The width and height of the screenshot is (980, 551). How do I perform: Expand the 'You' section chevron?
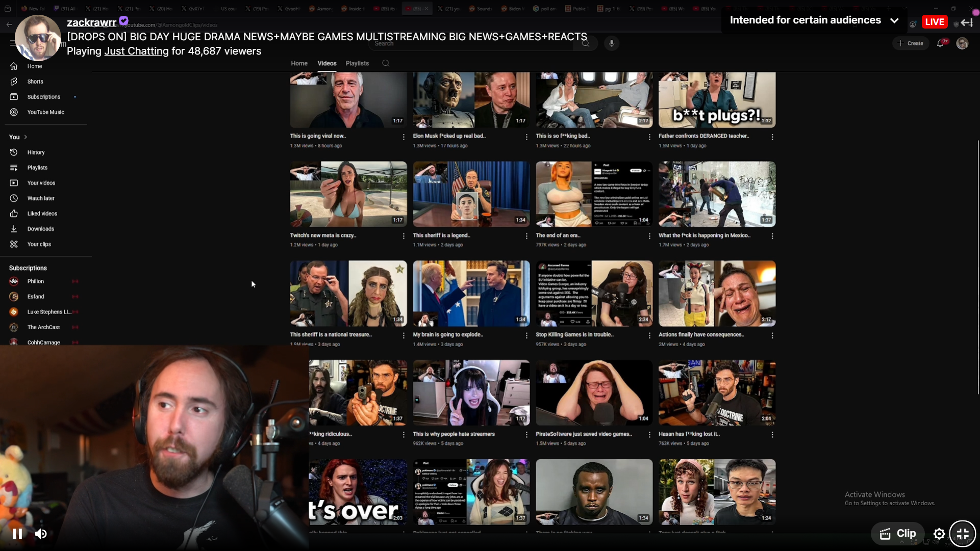(x=26, y=137)
